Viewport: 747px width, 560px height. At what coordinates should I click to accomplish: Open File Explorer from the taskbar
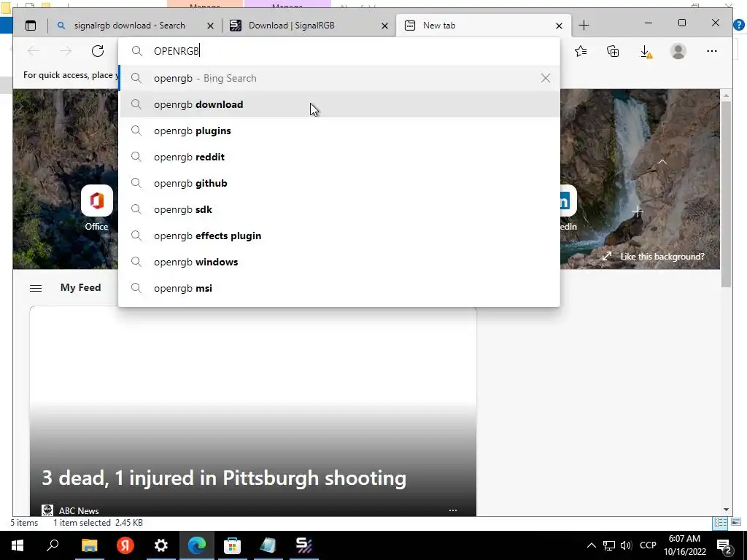click(89, 545)
